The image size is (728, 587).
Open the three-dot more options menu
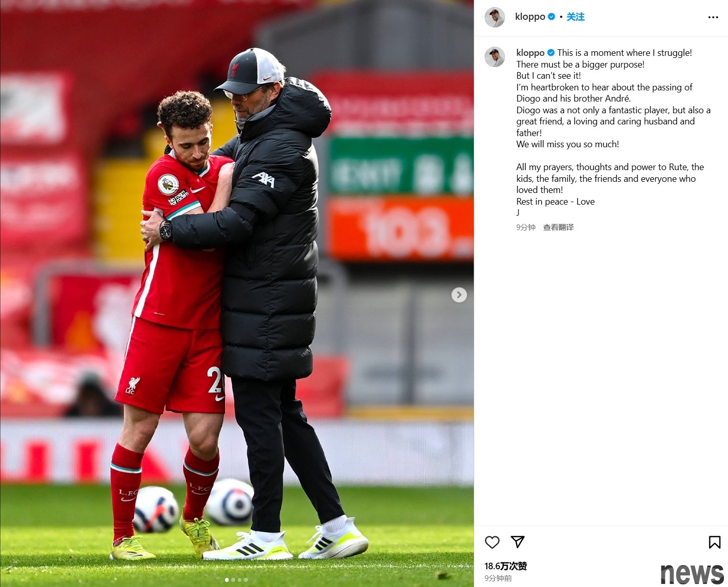[x=713, y=17]
